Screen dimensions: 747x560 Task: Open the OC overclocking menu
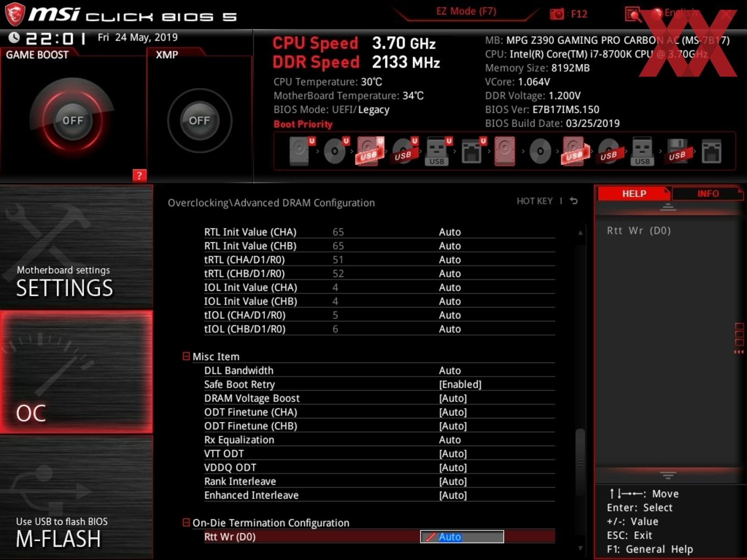point(76,372)
